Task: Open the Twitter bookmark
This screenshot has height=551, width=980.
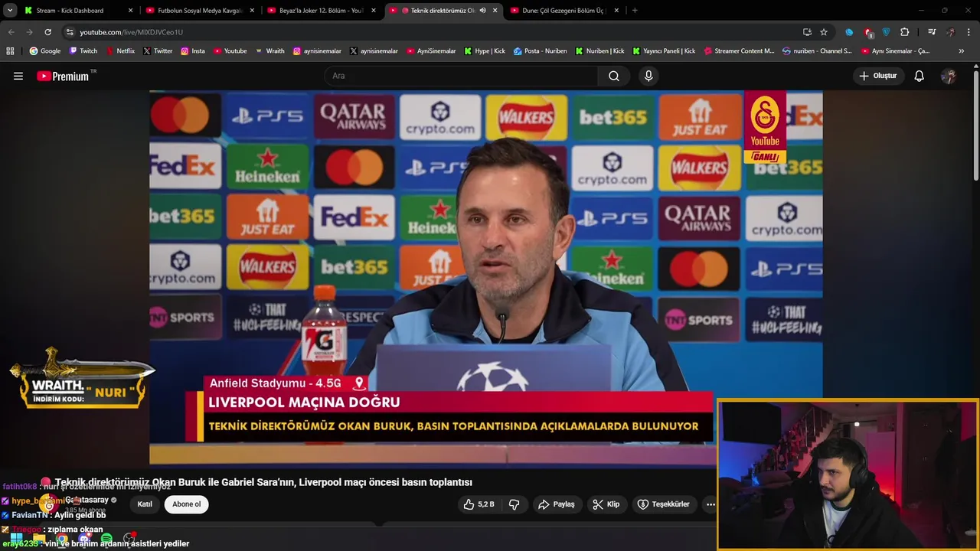Action: (157, 51)
